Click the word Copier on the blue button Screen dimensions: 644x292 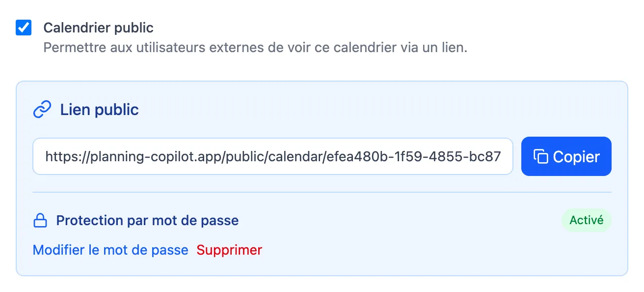click(x=576, y=156)
